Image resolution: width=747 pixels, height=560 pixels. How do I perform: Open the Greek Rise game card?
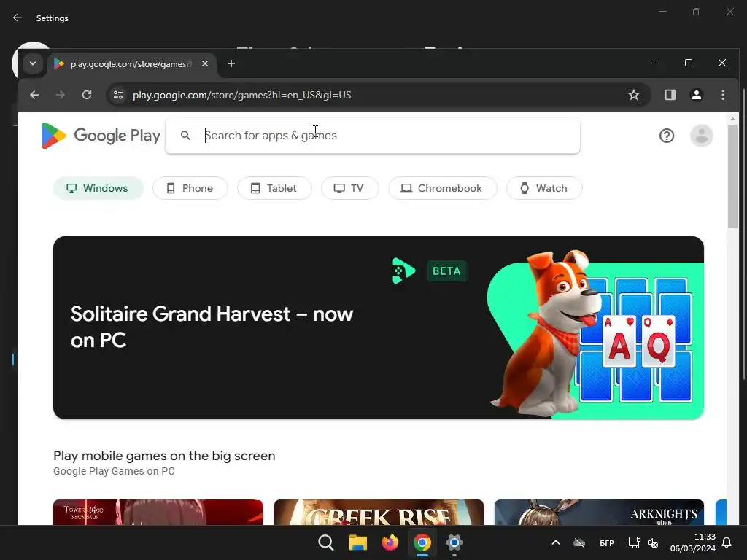[x=379, y=513]
